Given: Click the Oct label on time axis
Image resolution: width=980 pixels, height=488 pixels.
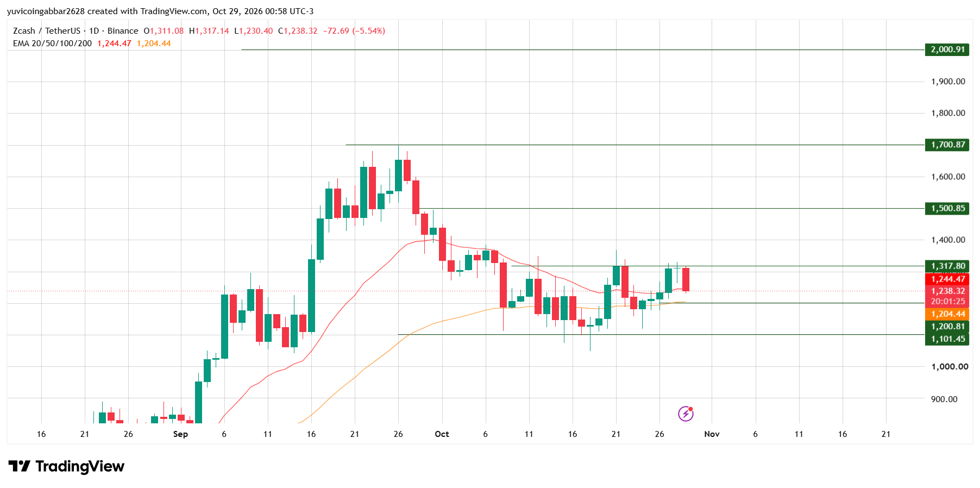Looking at the screenshot, I should tap(442, 434).
